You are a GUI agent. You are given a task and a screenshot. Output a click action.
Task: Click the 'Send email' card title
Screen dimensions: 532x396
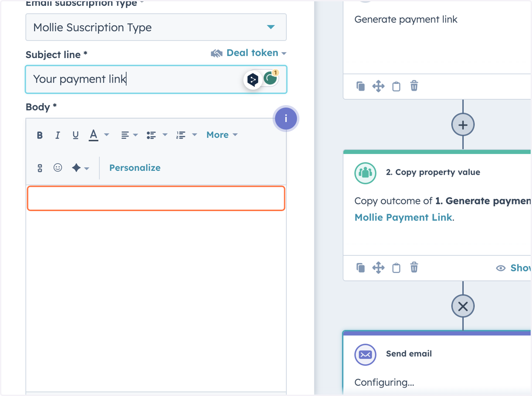409,353
